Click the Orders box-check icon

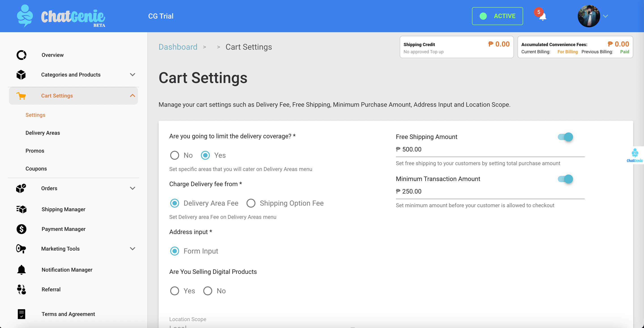click(x=21, y=188)
